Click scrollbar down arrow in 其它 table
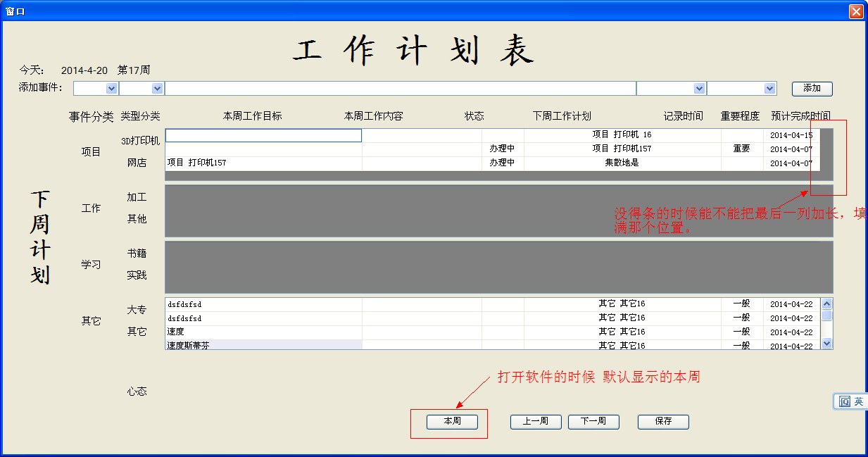Image resolution: width=868 pixels, height=457 pixels. 826,343
